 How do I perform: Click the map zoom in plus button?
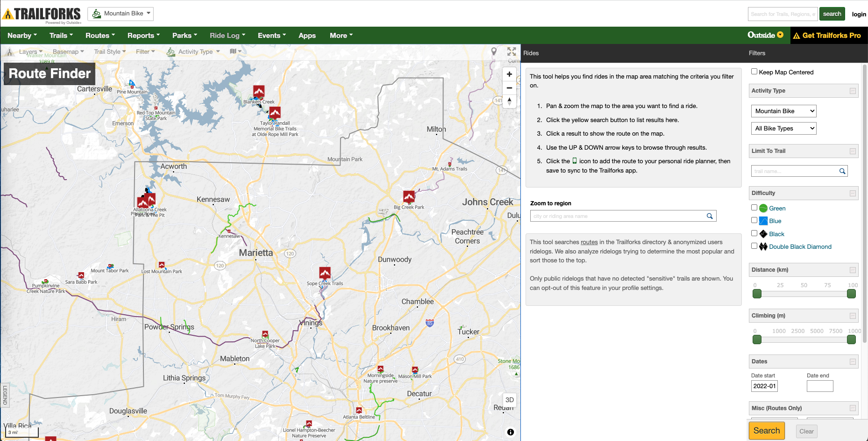point(509,74)
